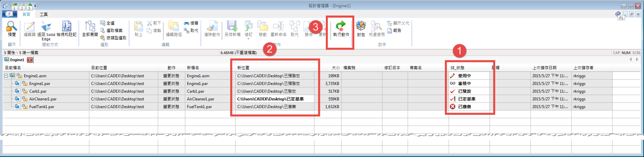Click the 預覽 preview magnifier icon
The image size is (644, 157).
[x=11, y=26]
